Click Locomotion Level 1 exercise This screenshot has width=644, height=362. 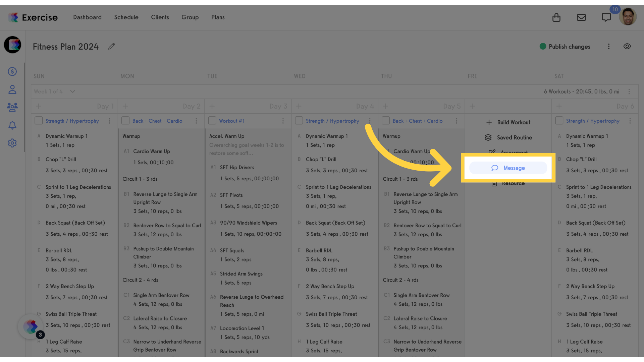coord(242,328)
